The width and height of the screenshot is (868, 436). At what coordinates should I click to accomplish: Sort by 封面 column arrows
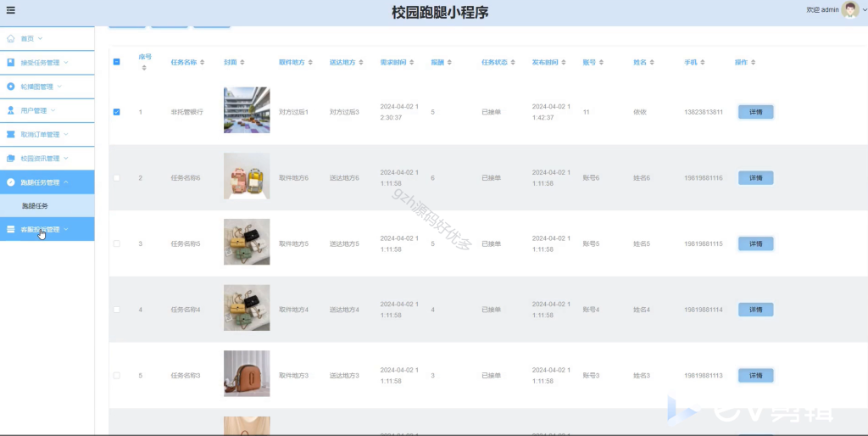pos(242,63)
